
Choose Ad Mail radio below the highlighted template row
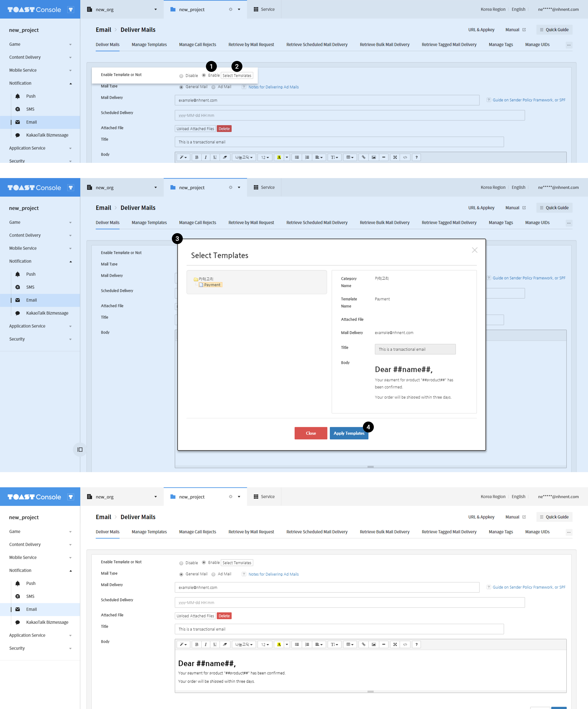213,87
